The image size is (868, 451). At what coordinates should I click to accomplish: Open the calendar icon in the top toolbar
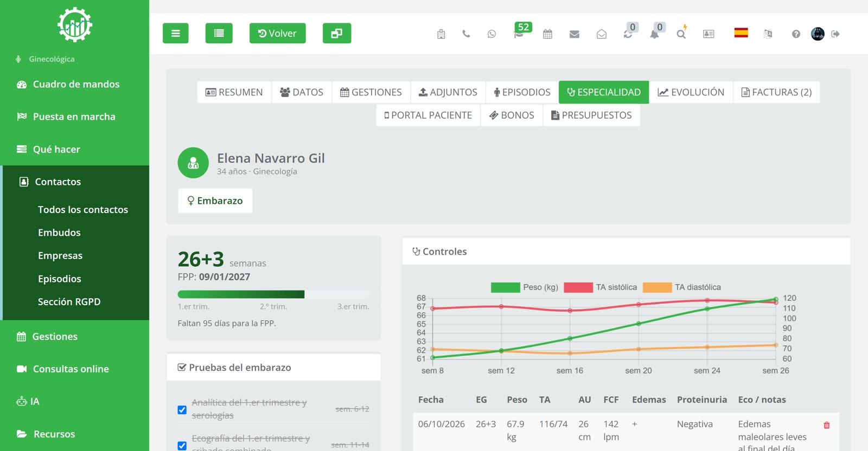click(x=547, y=34)
